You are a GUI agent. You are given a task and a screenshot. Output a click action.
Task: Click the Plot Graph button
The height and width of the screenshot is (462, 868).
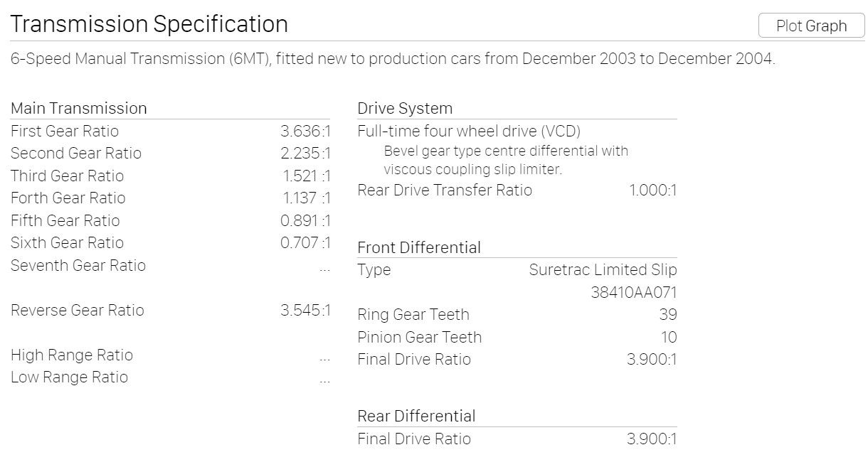[811, 26]
